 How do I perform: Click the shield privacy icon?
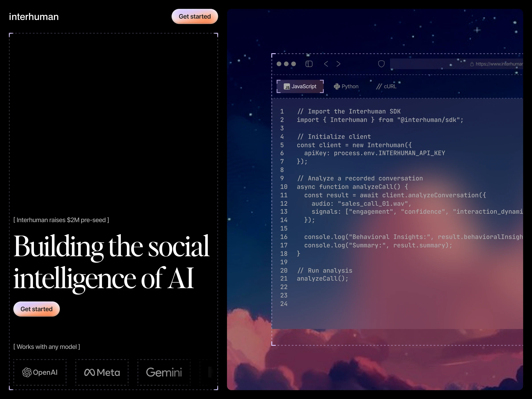point(381,64)
